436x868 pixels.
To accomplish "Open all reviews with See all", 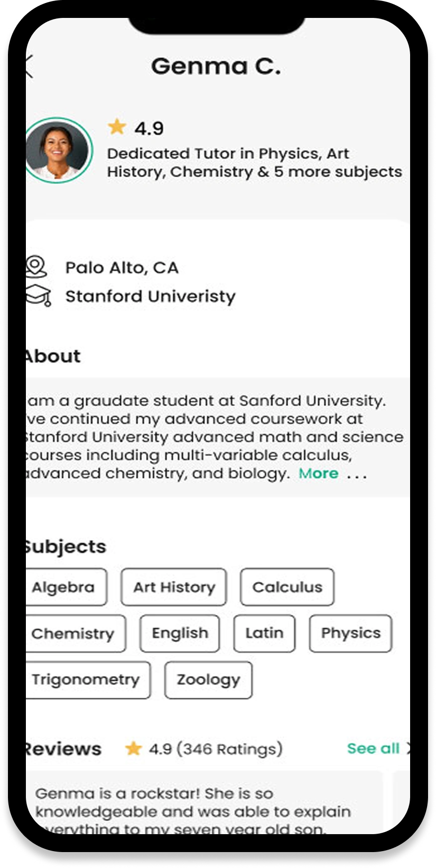I will tap(374, 748).
